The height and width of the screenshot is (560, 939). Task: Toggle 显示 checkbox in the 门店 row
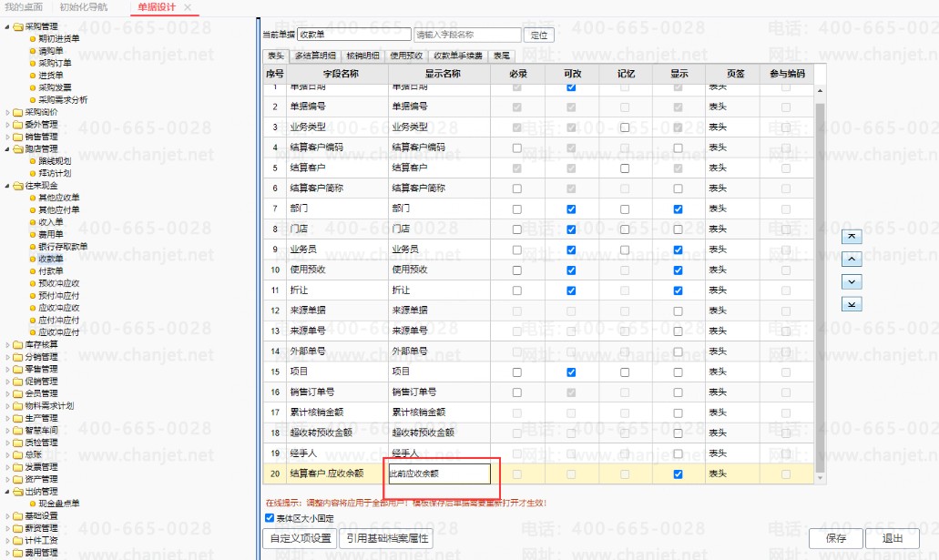click(x=678, y=229)
